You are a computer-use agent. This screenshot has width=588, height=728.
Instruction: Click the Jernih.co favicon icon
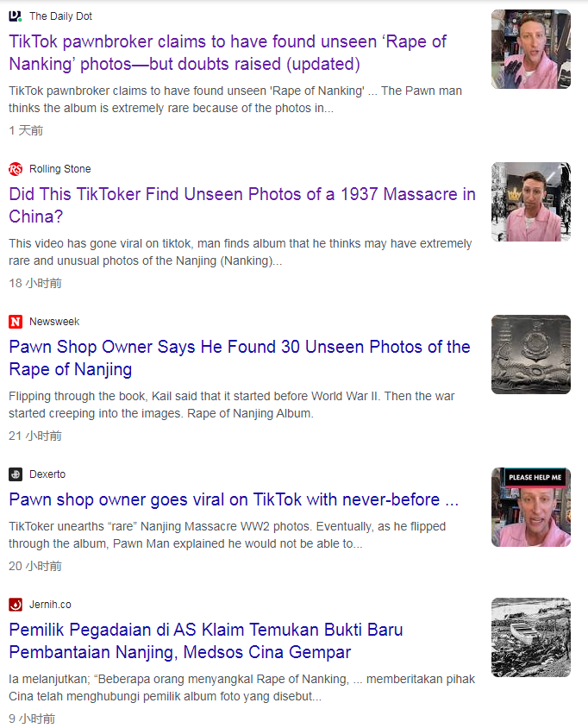16,605
